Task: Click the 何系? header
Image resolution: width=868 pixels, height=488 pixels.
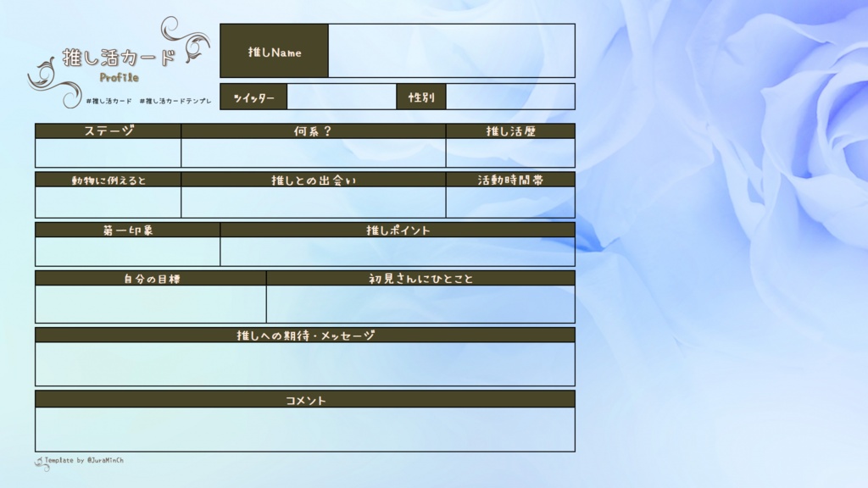Action: (314, 131)
